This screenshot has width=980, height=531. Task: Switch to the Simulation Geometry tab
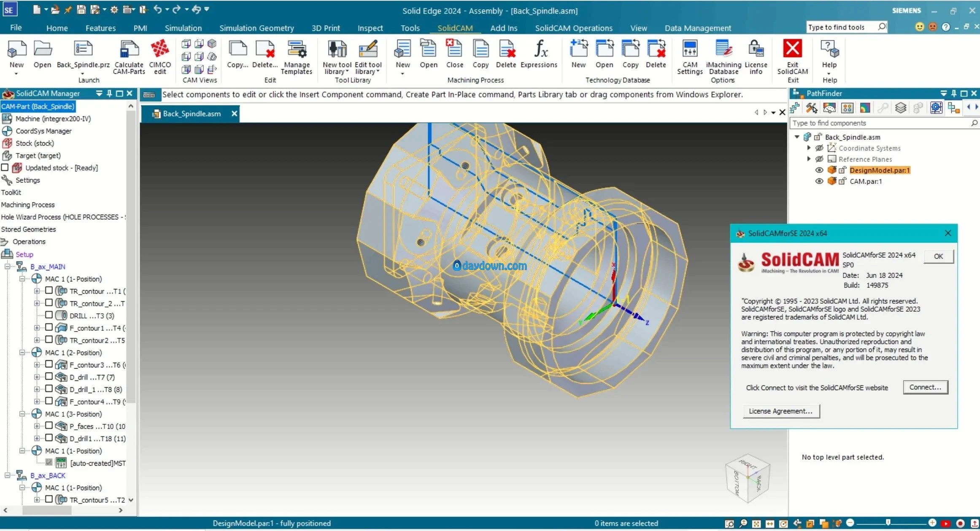click(x=256, y=28)
